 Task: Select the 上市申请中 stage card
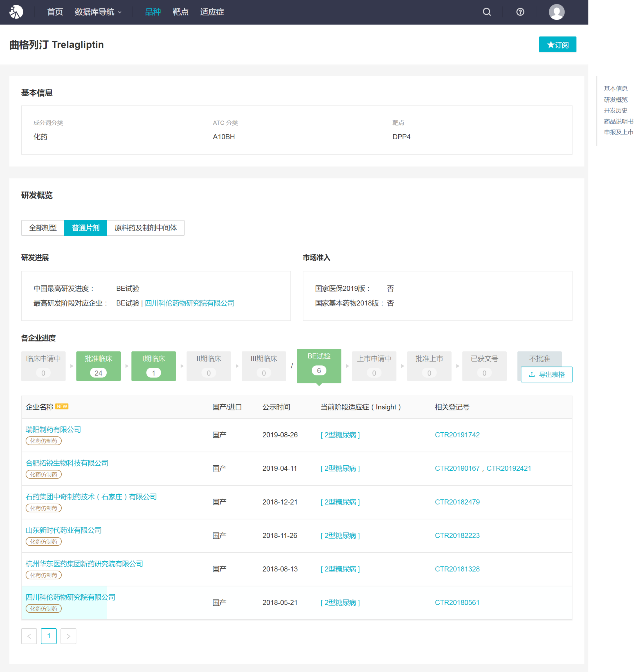click(x=374, y=366)
